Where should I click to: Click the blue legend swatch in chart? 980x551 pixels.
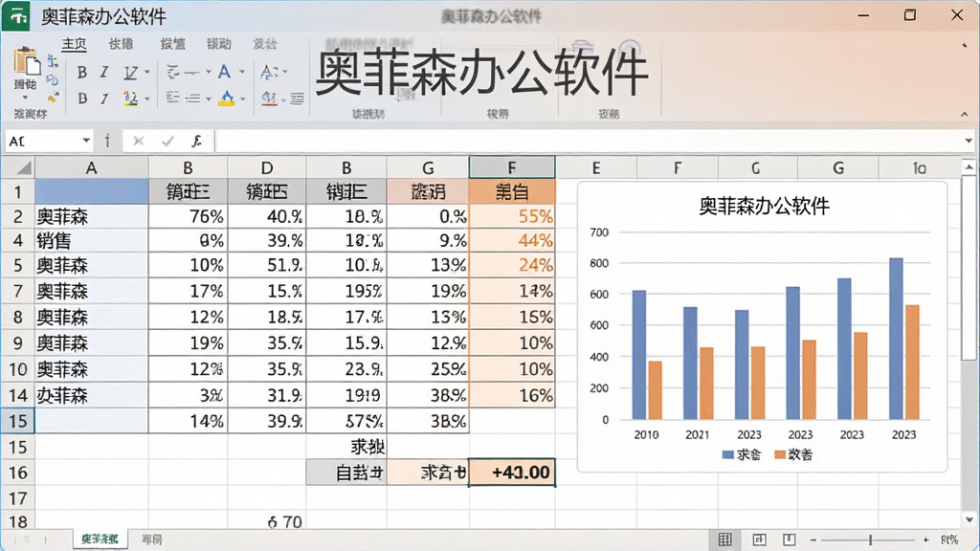pos(727,454)
